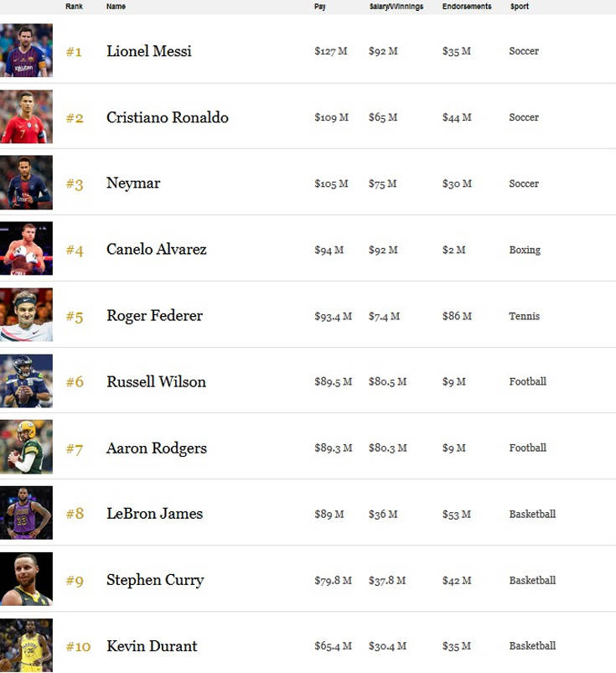Open Roger Federer's thumbnail image
Image resolution: width=616 pixels, height=673 pixels.
[26, 315]
